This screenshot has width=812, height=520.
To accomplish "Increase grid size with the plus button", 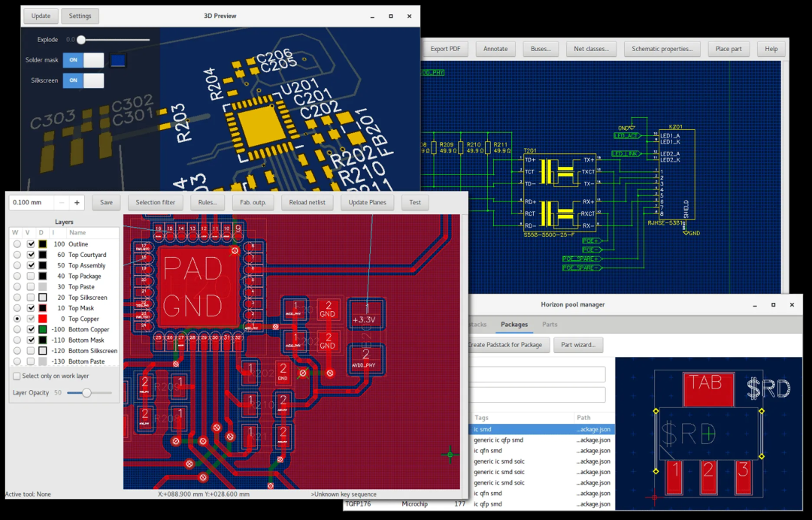I will pyautogui.click(x=77, y=202).
